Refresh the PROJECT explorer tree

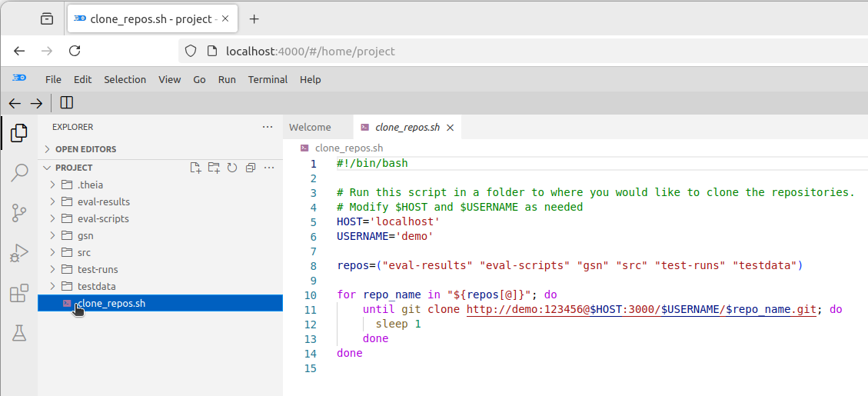232,168
